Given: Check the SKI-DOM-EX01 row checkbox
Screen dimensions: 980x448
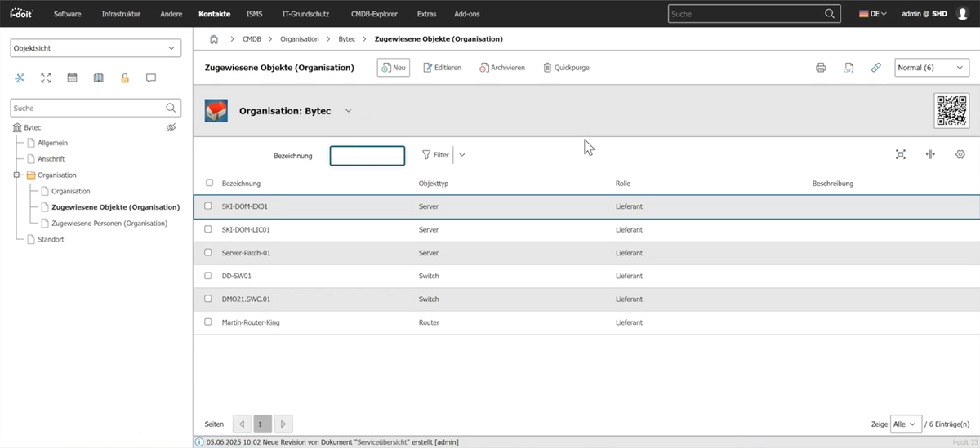Looking at the screenshot, I should (x=208, y=206).
